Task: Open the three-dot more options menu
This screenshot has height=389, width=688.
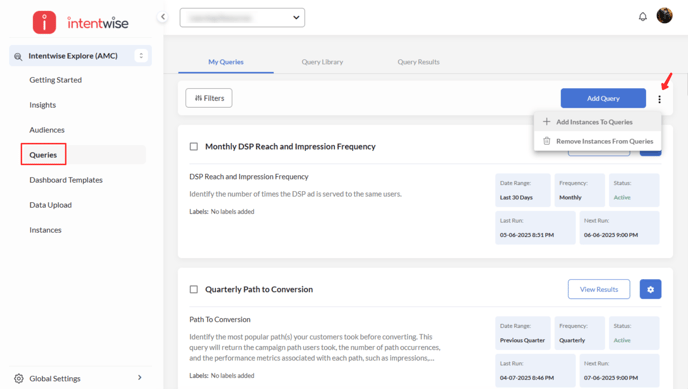Action: [x=659, y=99]
